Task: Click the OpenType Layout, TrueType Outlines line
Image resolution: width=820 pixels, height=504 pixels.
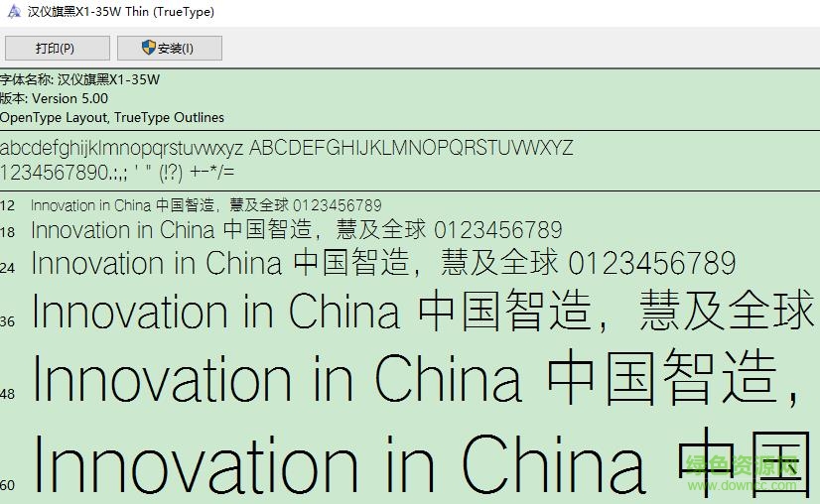Action: (x=112, y=117)
